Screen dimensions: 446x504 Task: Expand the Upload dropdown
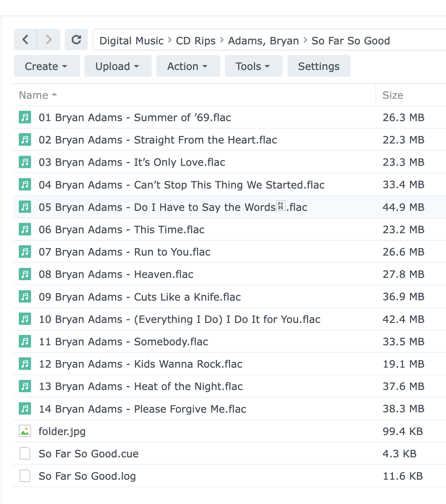[x=118, y=66]
